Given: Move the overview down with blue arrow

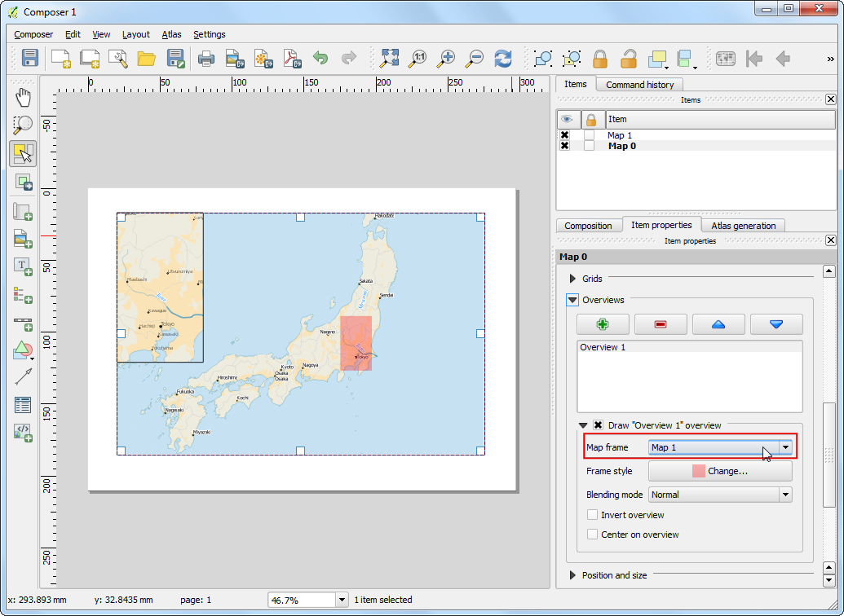Looking at the screenshot, I should 776,324.
